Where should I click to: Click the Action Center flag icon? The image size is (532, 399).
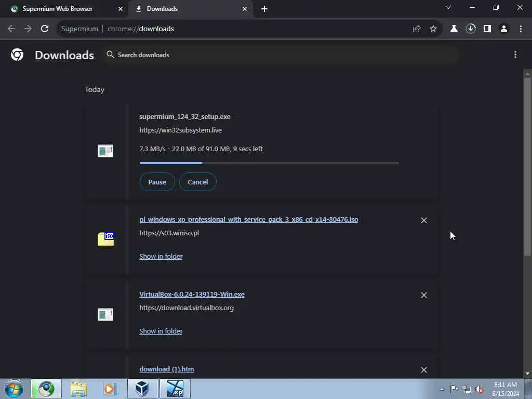pyautogui.click(x=454, y=389)
